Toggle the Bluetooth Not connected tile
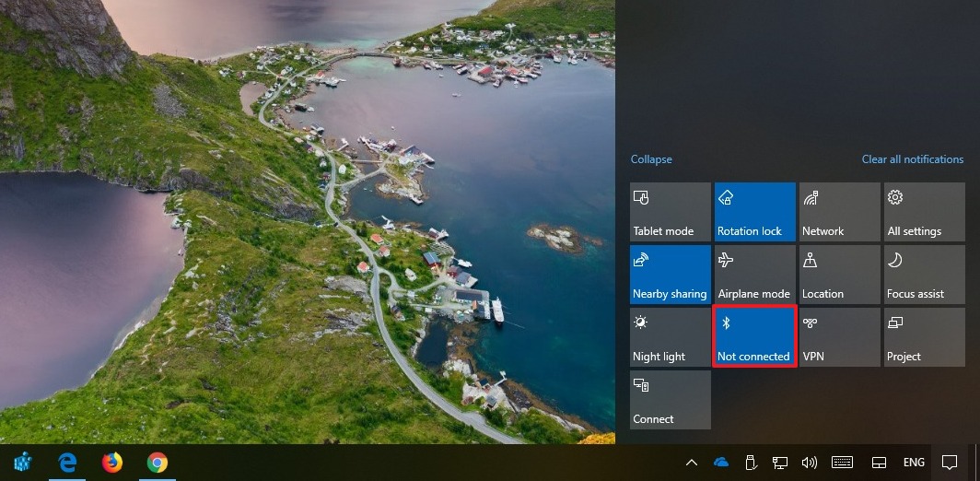 click(755, 337)
